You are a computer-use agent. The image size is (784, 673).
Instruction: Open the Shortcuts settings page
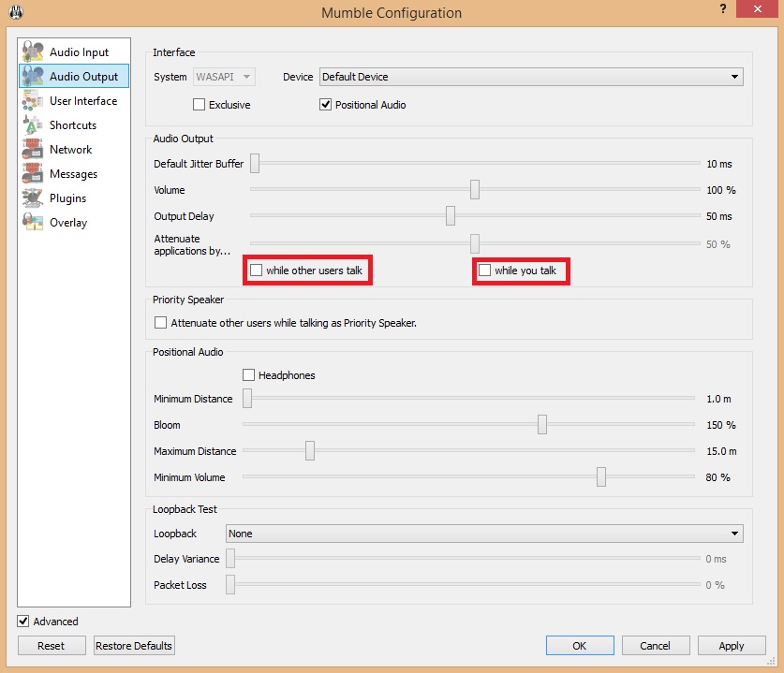coord(74,124)
